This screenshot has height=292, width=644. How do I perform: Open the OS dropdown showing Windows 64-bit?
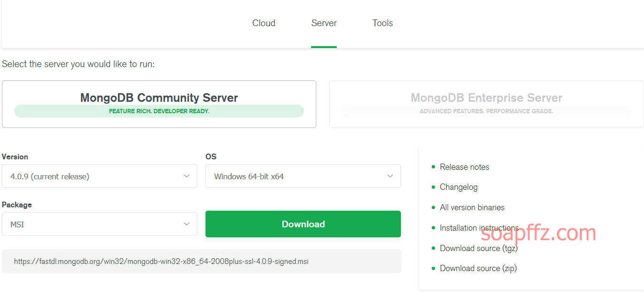pyautogui.click(x=303, y=176)
